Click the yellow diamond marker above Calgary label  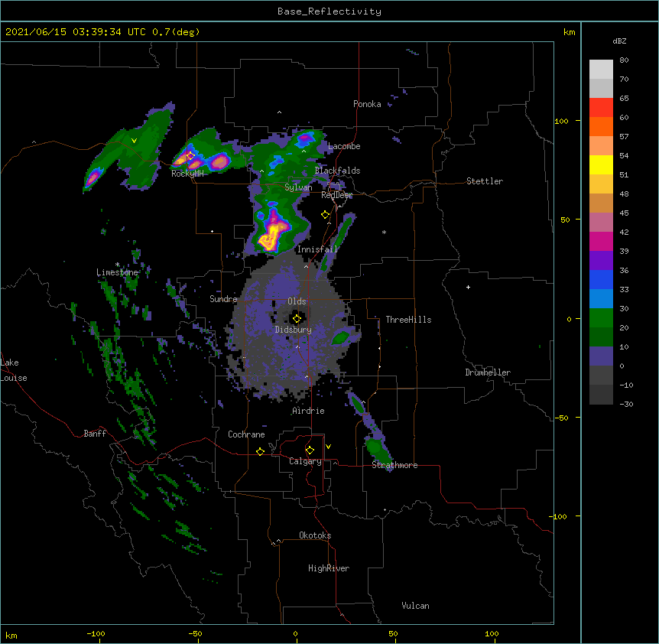coord(310,450)
